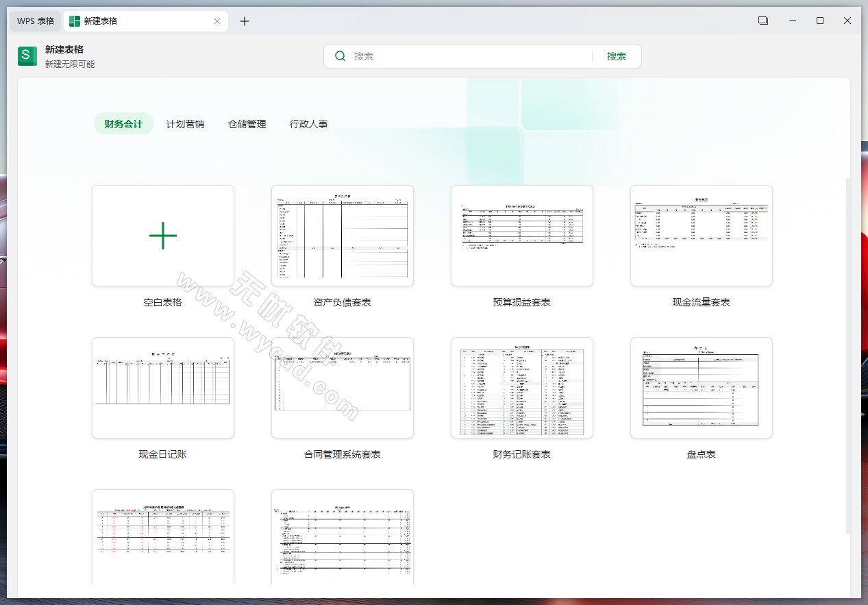Switch to 行政人事 category

[308, 124]
